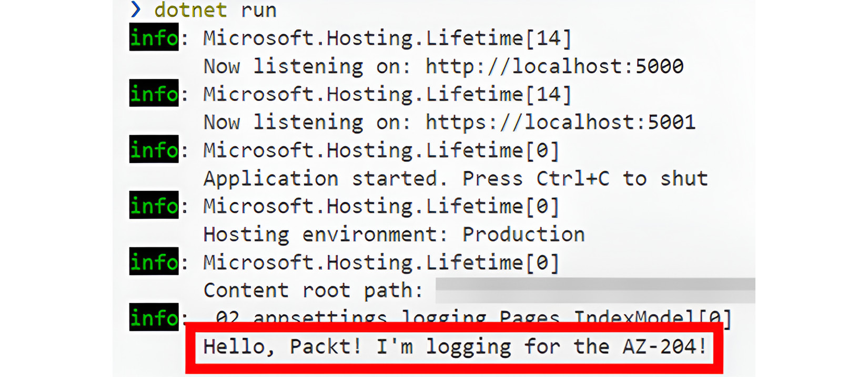The width and height of the screenshot is (868, 377).
Task: Click Microsoft.Hosting.Lifetime[14] directly above the localhost:5001 line
Action: (x=388, y=95)
